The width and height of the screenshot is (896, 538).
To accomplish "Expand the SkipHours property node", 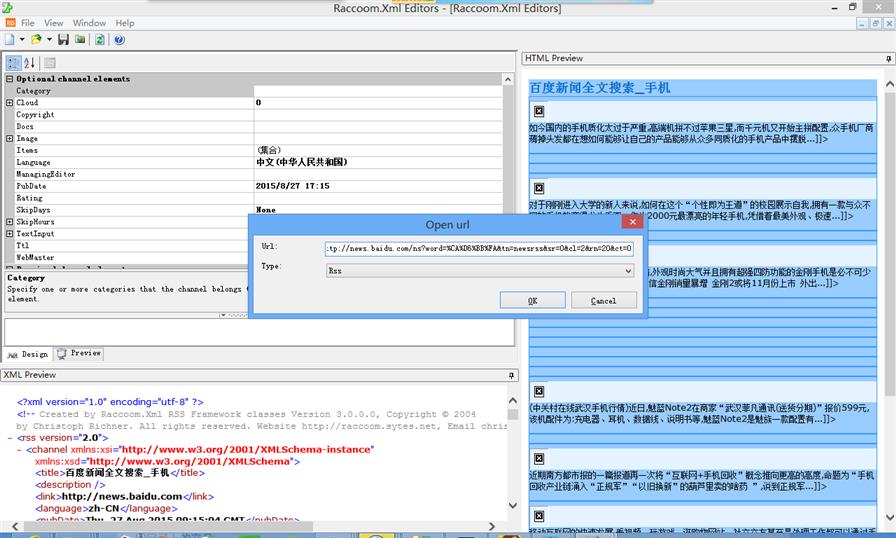I will coord(10,222).
